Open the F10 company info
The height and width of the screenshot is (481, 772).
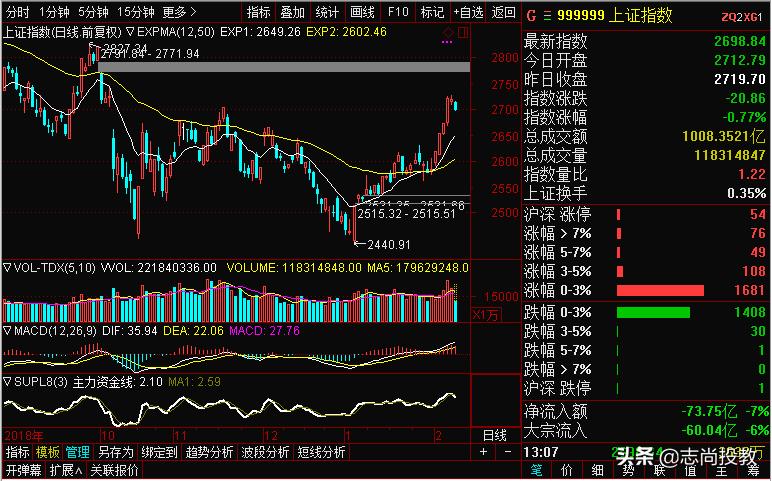point(398,12)
